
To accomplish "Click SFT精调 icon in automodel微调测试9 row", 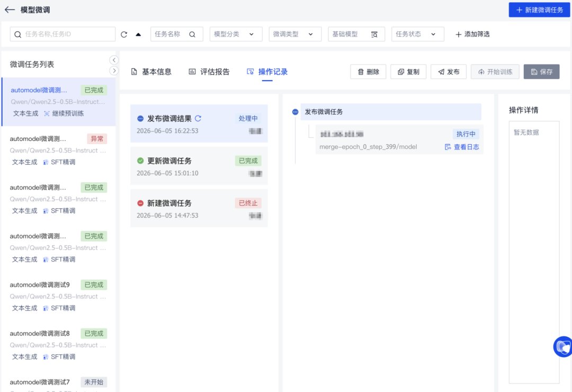I will click(x=46, y=308).
